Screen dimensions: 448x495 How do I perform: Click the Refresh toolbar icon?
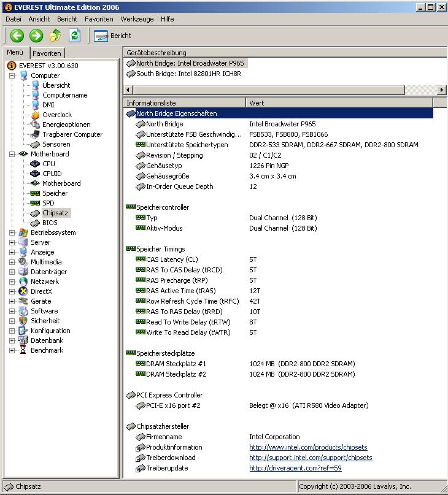click(x=74, y=36)
